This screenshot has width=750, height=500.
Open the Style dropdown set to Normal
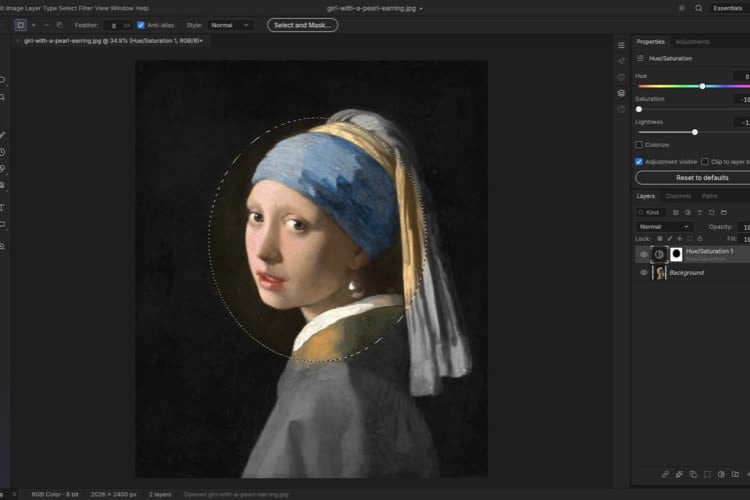tap(230, 25)
